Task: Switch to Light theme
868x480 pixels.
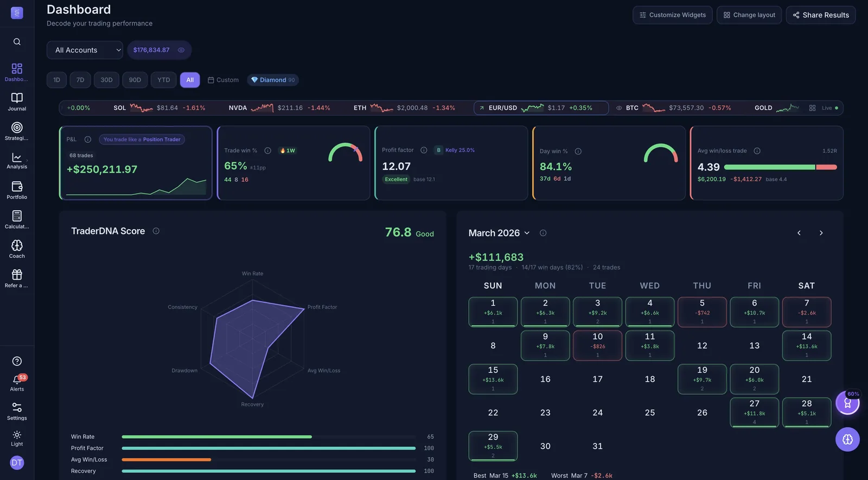Action: tap(17, 438)
